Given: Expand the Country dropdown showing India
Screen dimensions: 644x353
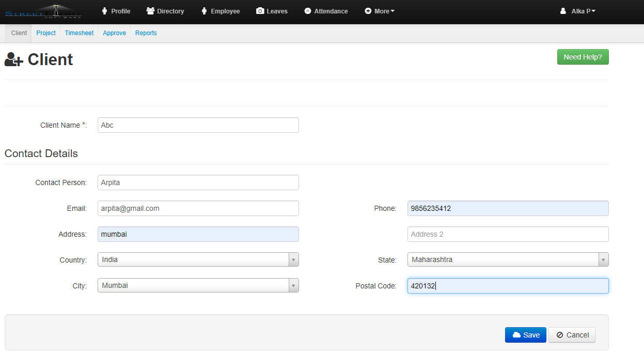Looking at the screenshot, I should (x=198, y=259).
